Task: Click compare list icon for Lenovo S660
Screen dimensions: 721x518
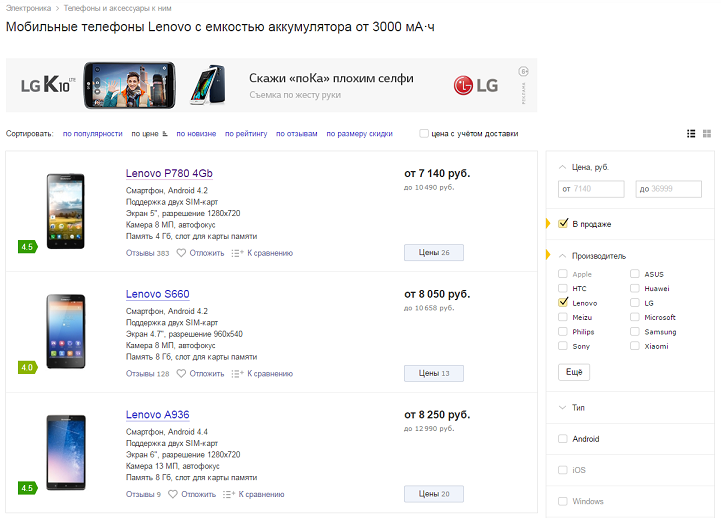Action: click(237, 374)
